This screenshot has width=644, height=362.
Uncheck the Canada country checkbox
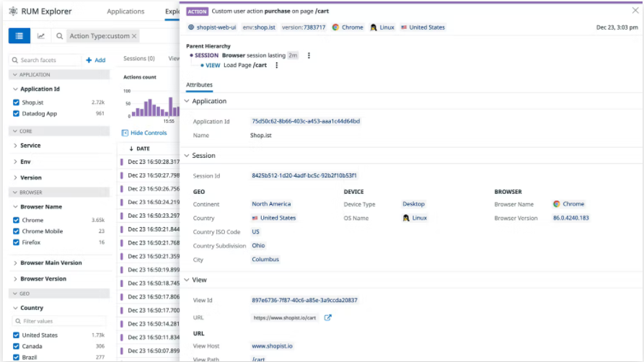(16, 346)
